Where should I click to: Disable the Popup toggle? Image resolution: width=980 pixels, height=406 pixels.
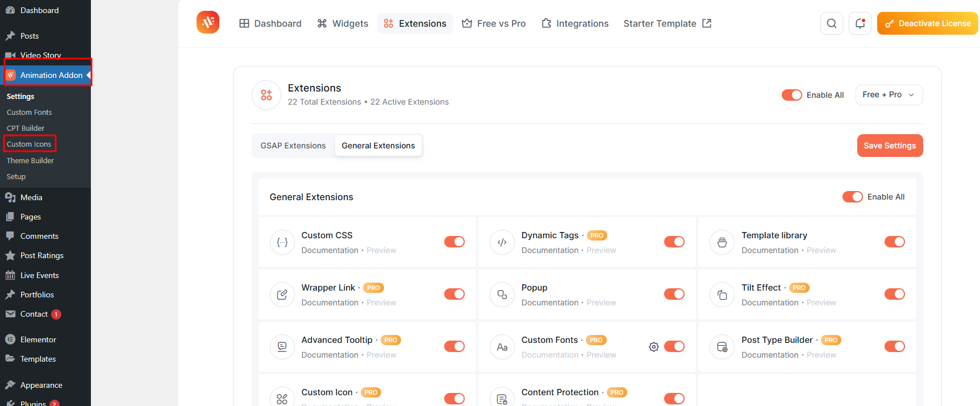pos(674,294)
